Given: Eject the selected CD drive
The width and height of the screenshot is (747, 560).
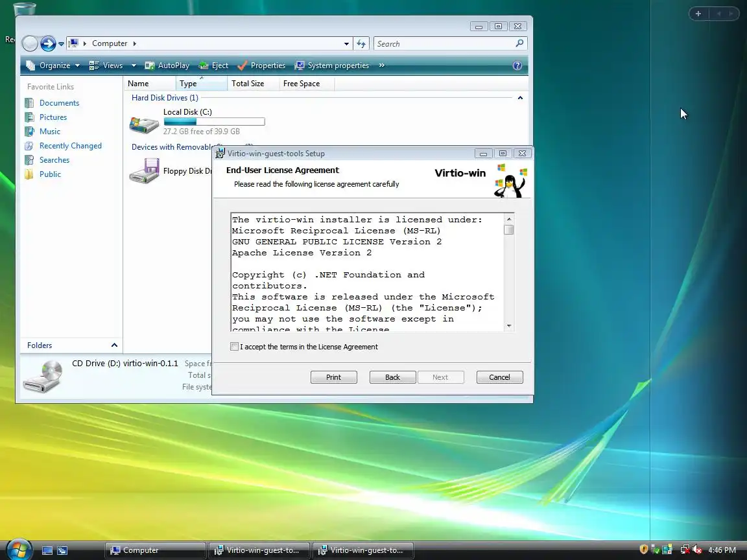Looking at the screenshot, I should tap(213, 65).
